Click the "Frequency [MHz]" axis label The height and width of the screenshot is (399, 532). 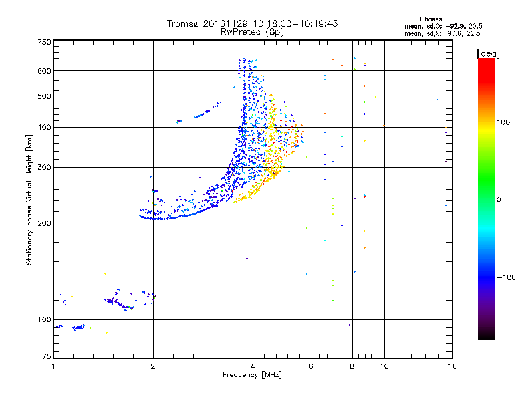252,375
